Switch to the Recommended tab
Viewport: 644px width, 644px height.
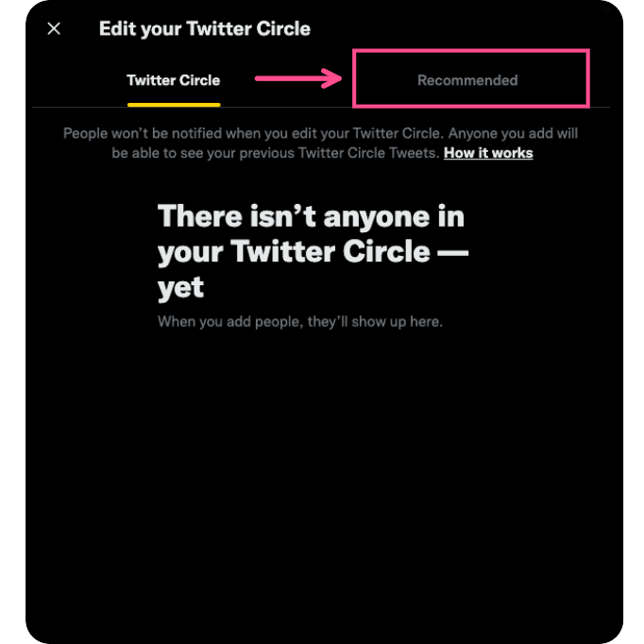coord(467,80)
